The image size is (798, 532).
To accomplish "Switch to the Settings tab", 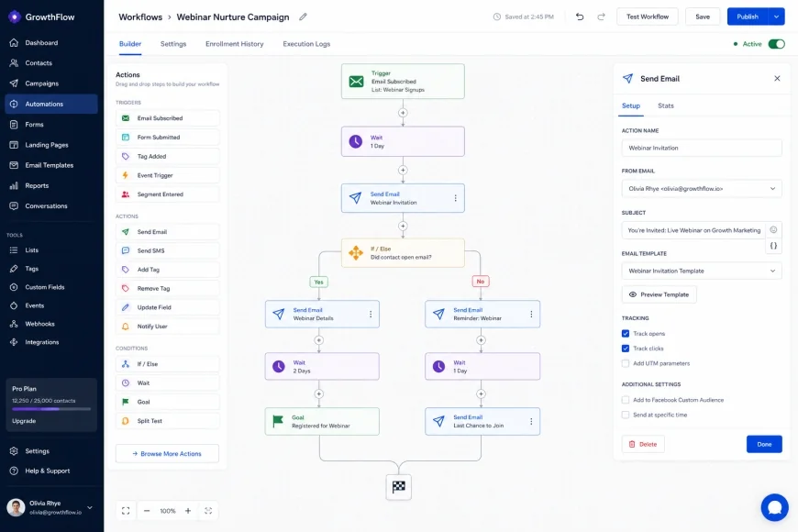I will [x=173, y=44].
